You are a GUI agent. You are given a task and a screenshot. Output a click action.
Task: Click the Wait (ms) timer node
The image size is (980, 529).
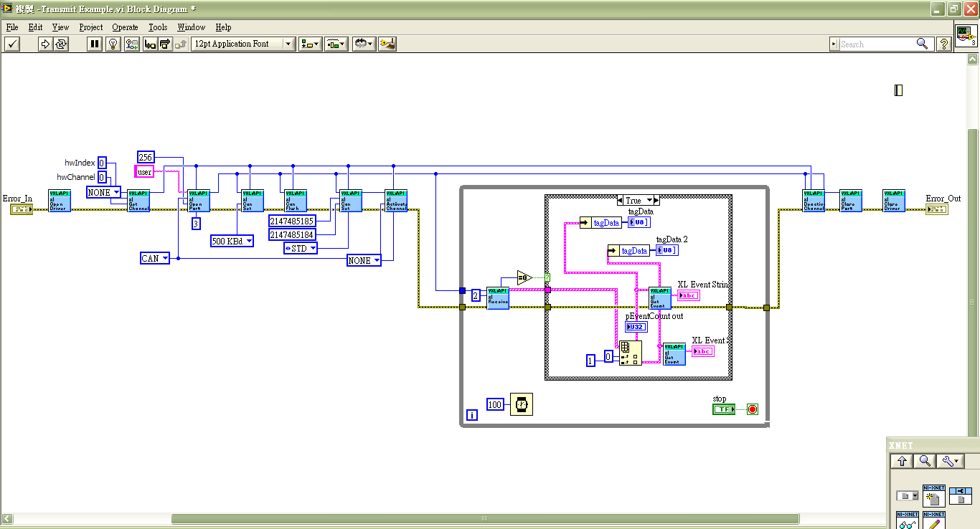[522, 404]
